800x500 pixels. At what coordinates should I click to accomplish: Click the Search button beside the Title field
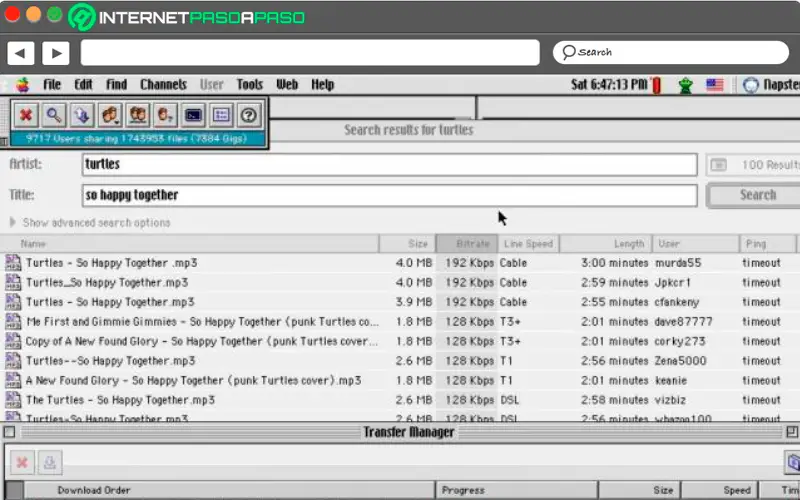(x=754, y=195)
